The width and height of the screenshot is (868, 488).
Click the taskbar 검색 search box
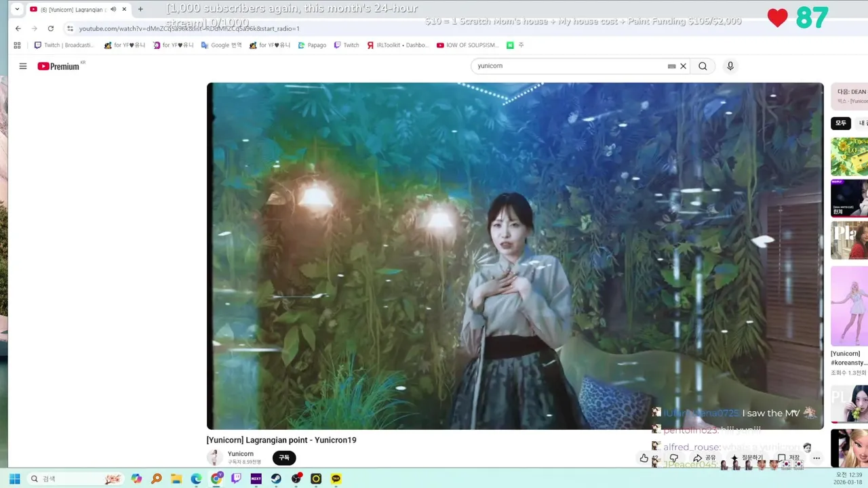pyautogui.click(x=75, y=479)
